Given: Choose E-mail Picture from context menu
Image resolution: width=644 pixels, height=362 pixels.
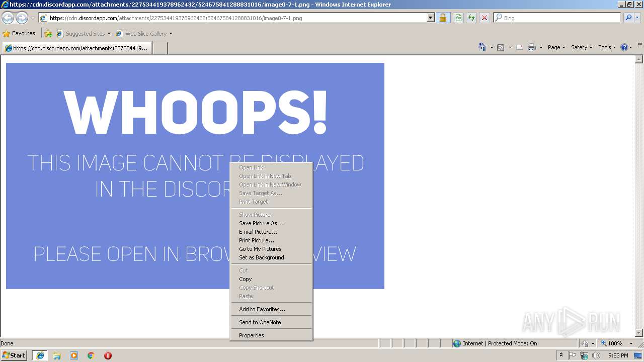Looking at the screenshot, I should click(272, 232).
